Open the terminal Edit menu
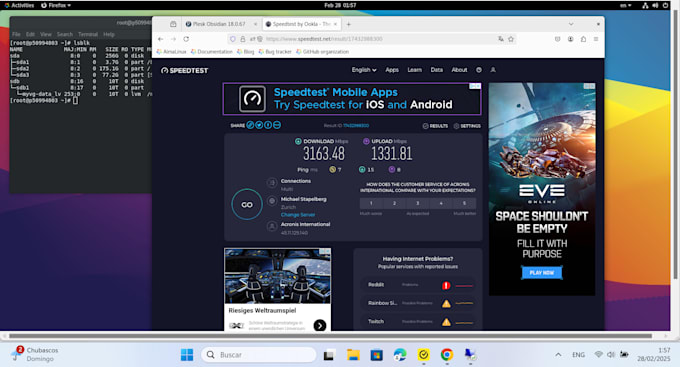Viewport: 680px width, 367px height. click(30, 34)
